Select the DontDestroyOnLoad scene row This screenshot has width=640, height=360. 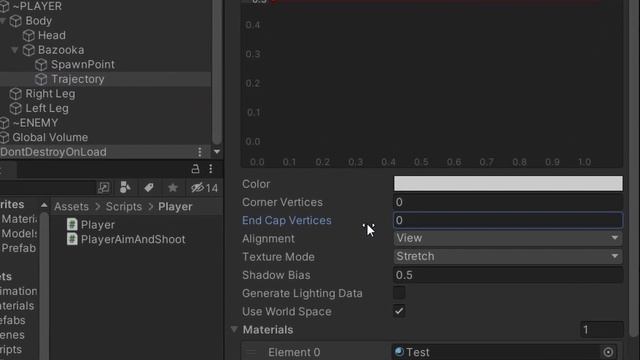click(105, 152)
